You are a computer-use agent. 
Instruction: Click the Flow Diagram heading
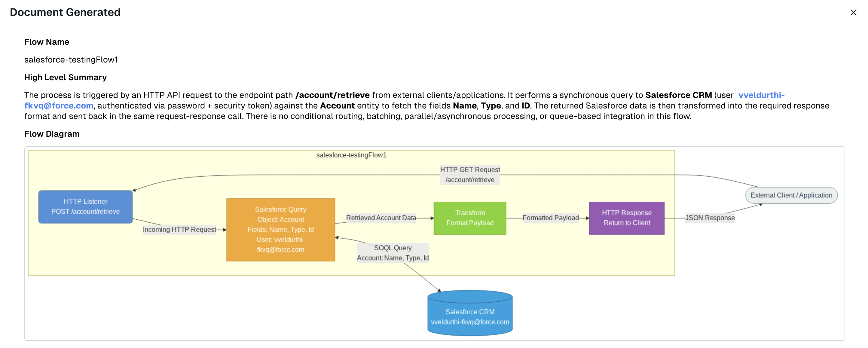pos(52,134)
